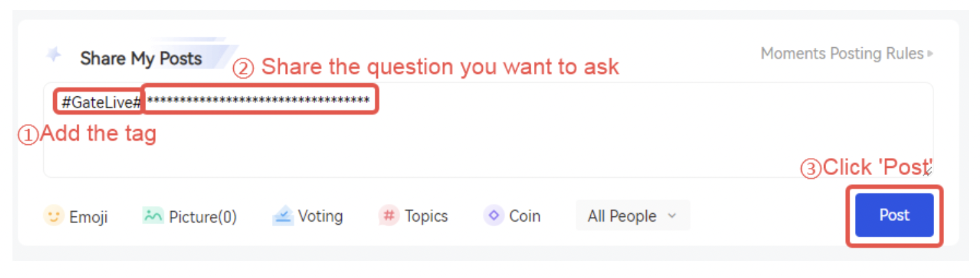Click the star icon beside Share My Posts
The height and width of the screenshot is (278, 980).
54,55
